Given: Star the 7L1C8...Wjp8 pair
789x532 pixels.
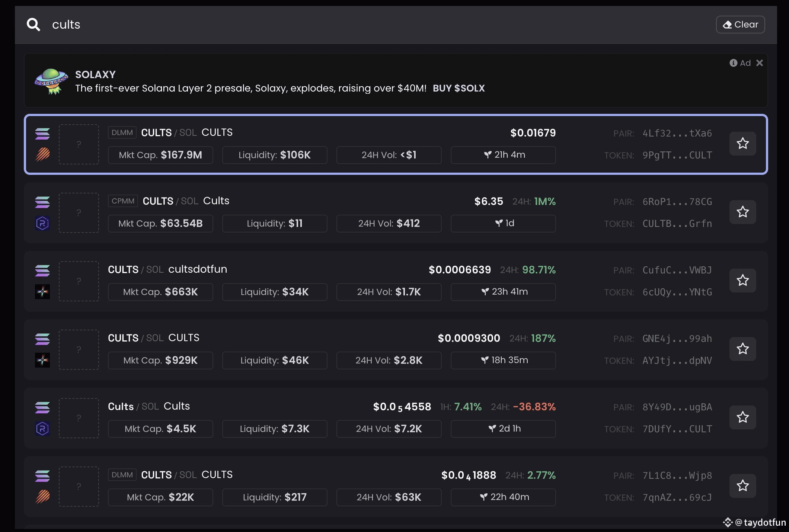Looking at the screenshot, I should tap(742, 486).
